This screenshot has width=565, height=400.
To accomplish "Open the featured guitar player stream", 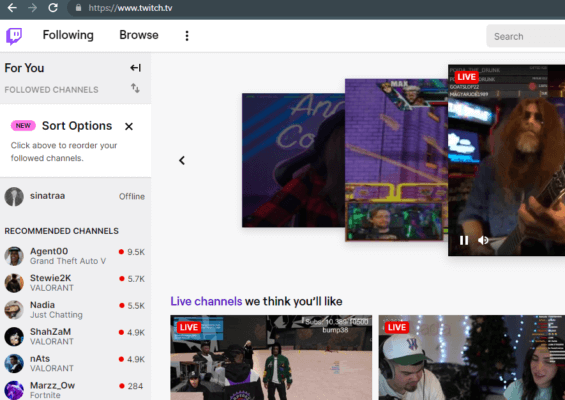I will 506,160.
